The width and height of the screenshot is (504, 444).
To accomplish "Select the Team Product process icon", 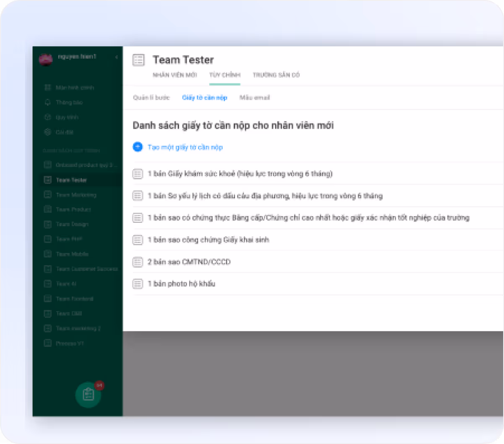I will [x=48, y=209].
